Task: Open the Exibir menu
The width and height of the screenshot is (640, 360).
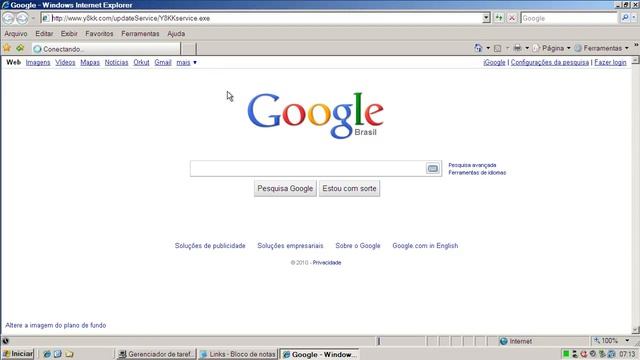Action: pyautogui.click(x=69, y=33)
